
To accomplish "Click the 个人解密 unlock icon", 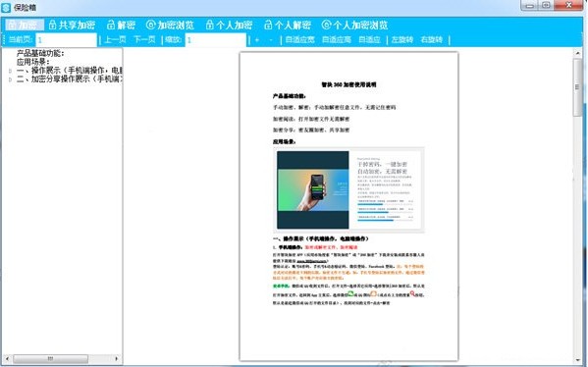I will (268, 26).
